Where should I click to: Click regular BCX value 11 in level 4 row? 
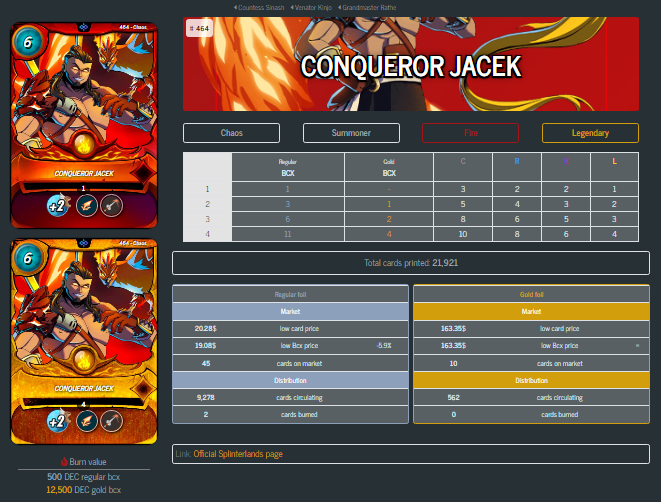click(288, 234)
